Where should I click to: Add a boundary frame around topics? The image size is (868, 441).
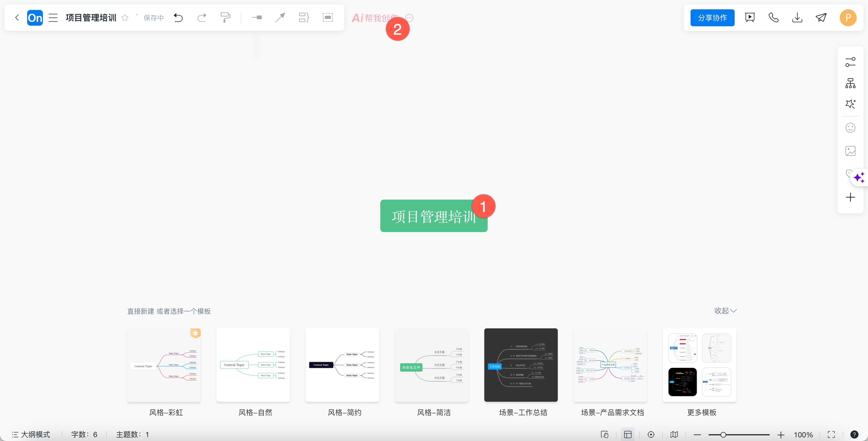coord(327,18)
